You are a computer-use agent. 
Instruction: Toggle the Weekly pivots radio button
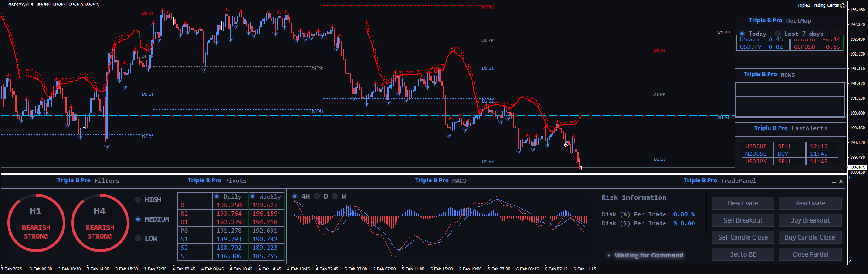[x=253, y=197]
